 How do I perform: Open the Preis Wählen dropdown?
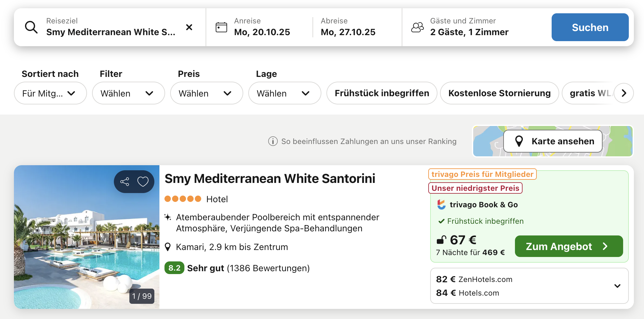click(x=207, y=93)
